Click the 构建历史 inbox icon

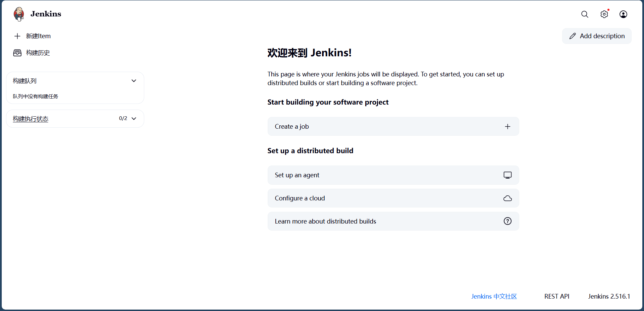click(x=17, y=53)
